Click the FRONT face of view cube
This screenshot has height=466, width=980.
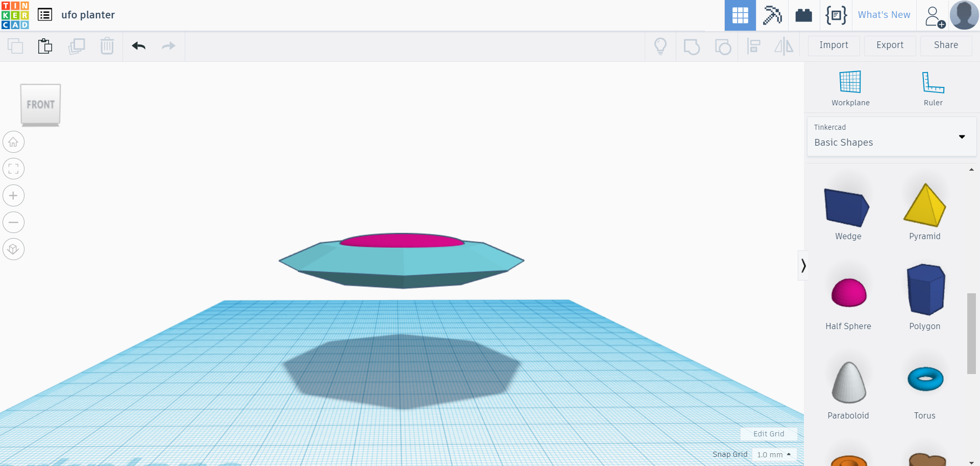coord(40,104)
